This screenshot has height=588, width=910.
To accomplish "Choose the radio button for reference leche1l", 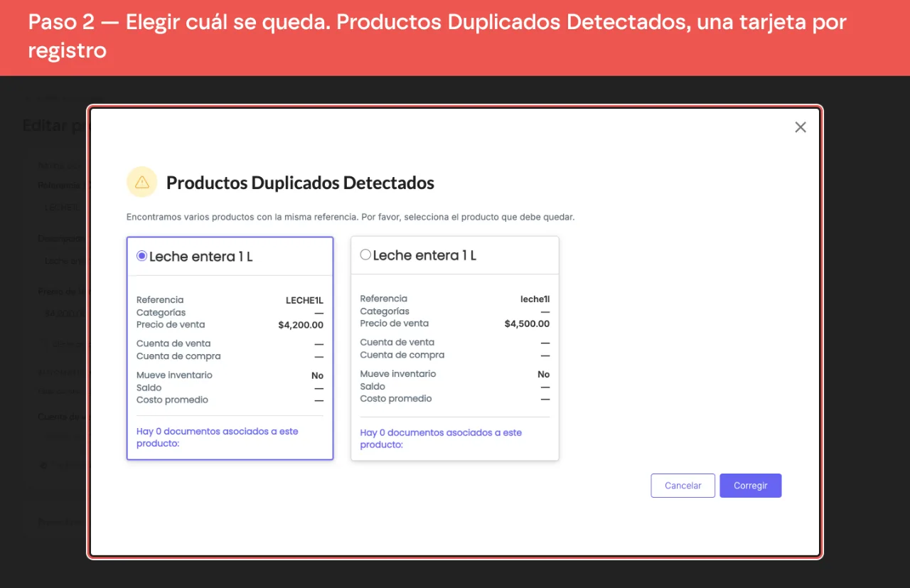I will (365, 255).
